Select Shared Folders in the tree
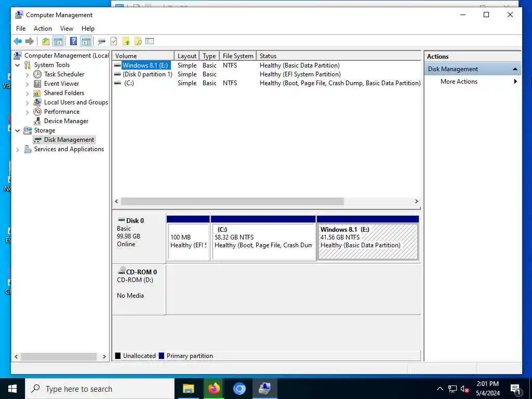 pos(64,93)
